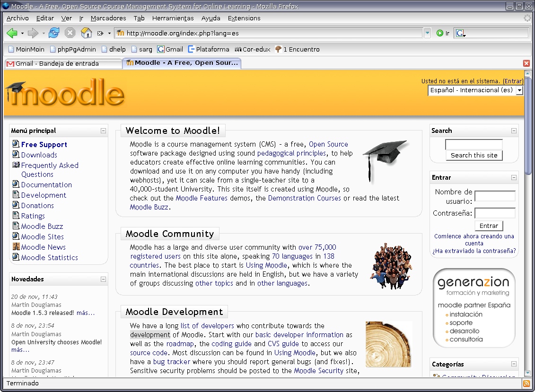Open the Gmail bookmark icon
The width and height of the screenshot is (535, 392).
pyautogui.click(x=161, y=49)
